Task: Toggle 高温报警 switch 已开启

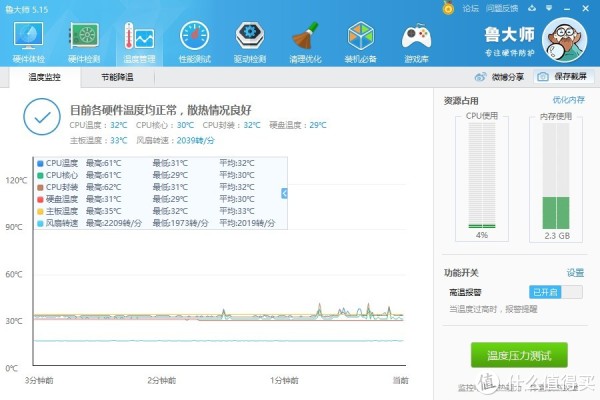Action: point(556,292)
